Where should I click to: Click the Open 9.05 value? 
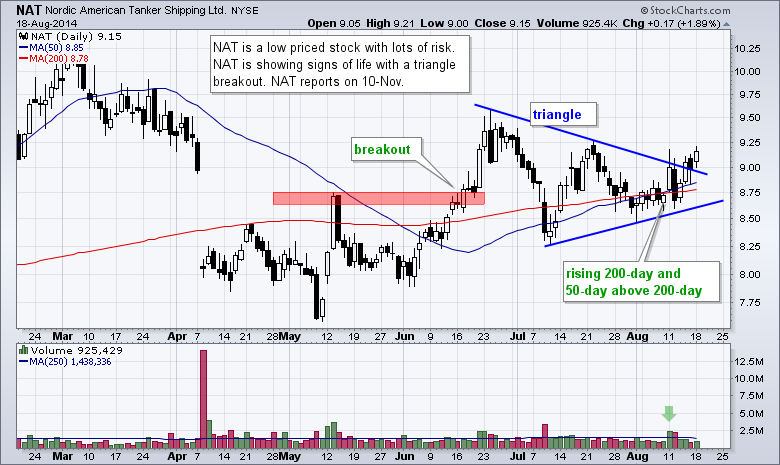334,23
